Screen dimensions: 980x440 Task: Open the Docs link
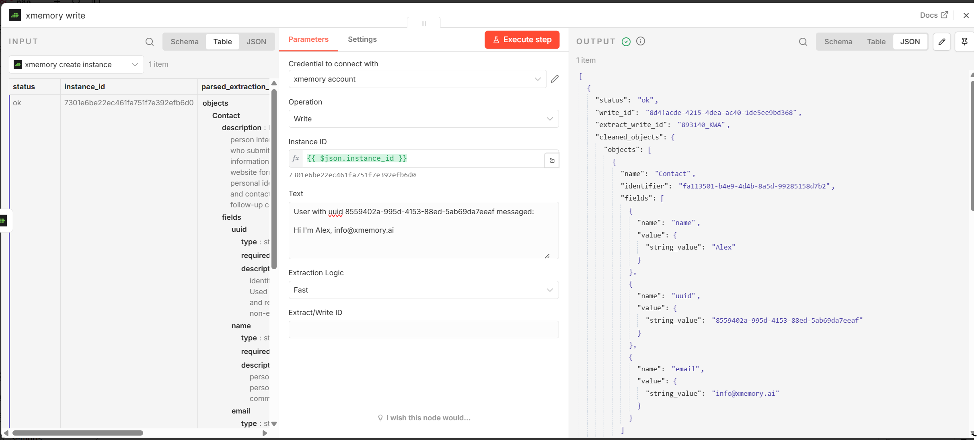click(x=933, y=15)
